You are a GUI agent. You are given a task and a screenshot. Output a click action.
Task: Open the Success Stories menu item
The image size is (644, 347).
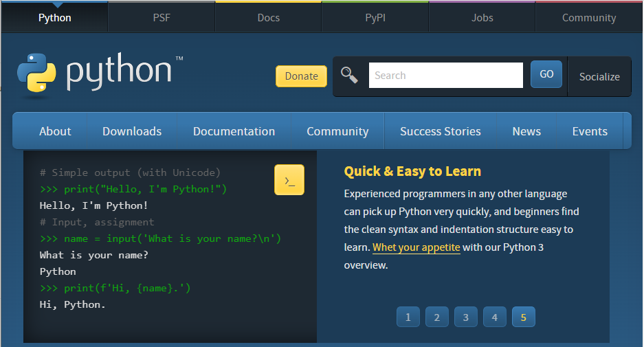tap(441, 131)
